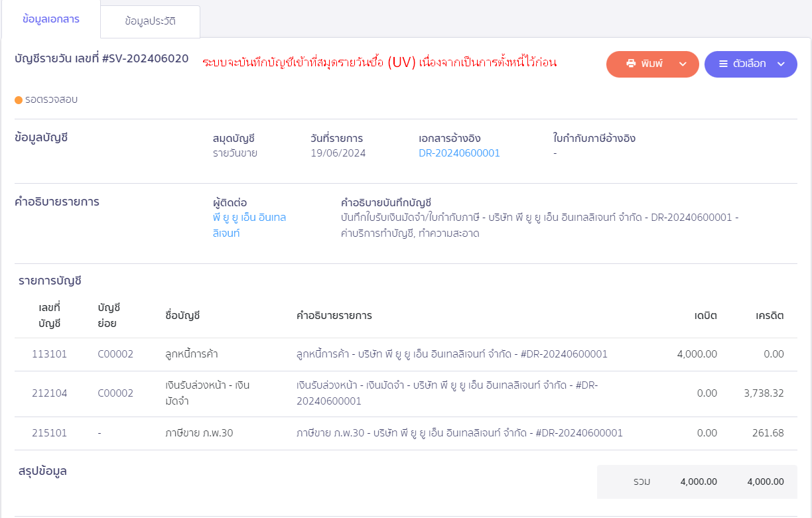Click the เอกสารอ้างอิง label
The image size is (812, 518).
[450, 139]
